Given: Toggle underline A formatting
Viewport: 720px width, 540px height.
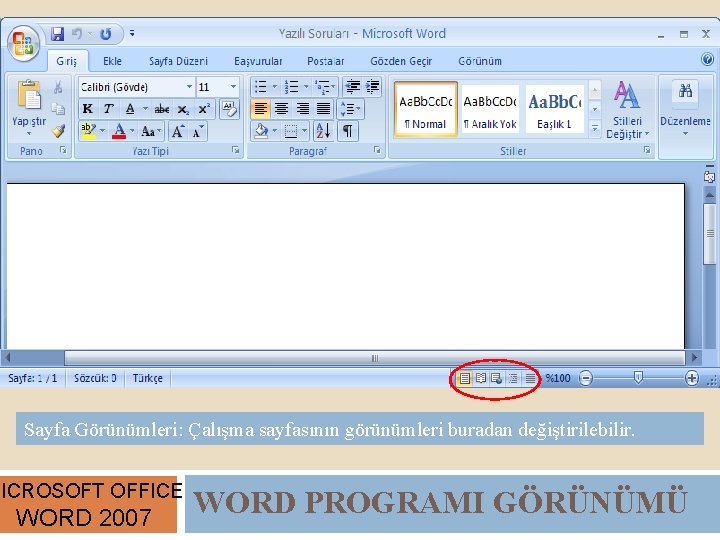Looking at the screenshot, I should [x=130, y=109].
